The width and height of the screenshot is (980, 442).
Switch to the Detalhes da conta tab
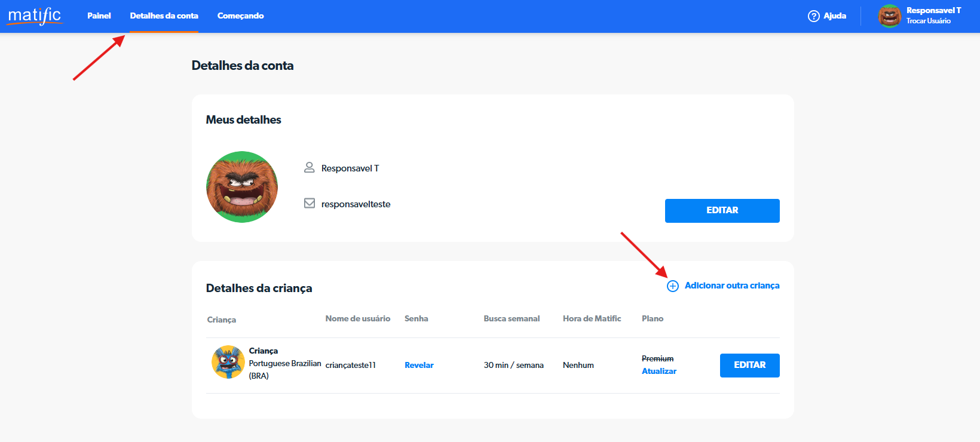pyautogui.click(x=164, y=16)
